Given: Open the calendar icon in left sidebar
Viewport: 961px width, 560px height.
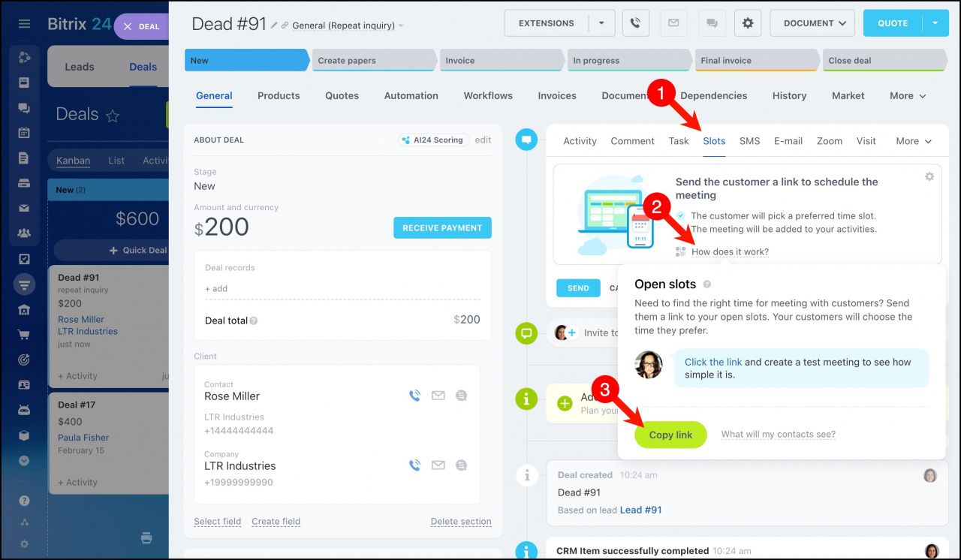Looking at the screenshot, I should point(24,133).
